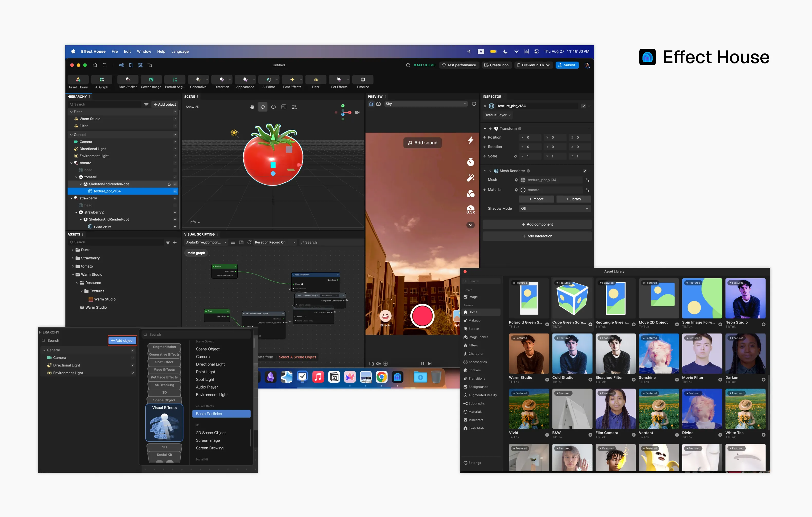
Task: Select the rotate tool in Scene
Action: click(x=273, y=107)
